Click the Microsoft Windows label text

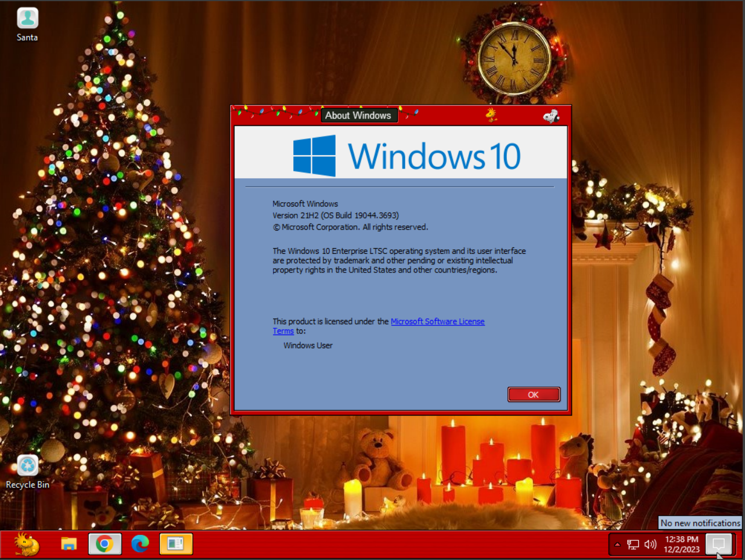(x=305, y=203)
